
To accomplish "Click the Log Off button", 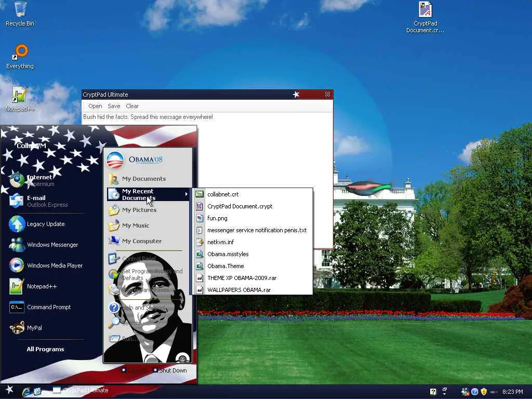I will click(135, 370).
